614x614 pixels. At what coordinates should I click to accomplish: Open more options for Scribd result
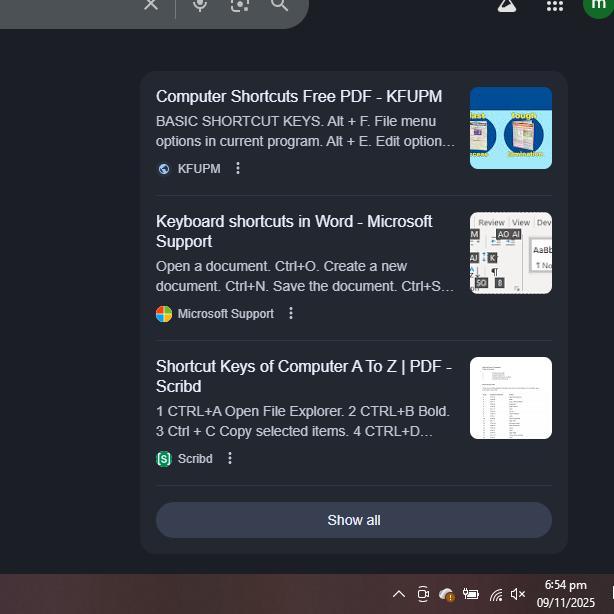click(230, 458)
